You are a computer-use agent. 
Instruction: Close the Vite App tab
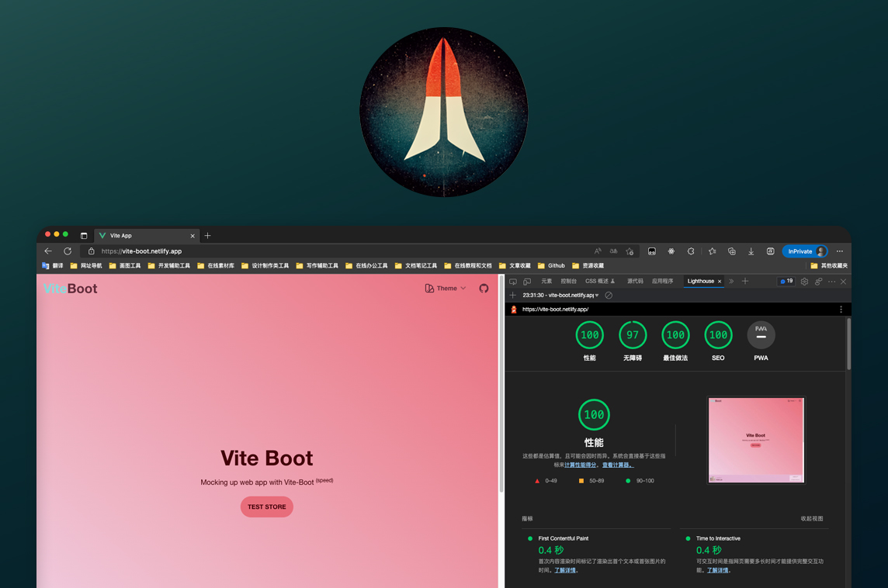pyautogui.click(x=193, y=236)
